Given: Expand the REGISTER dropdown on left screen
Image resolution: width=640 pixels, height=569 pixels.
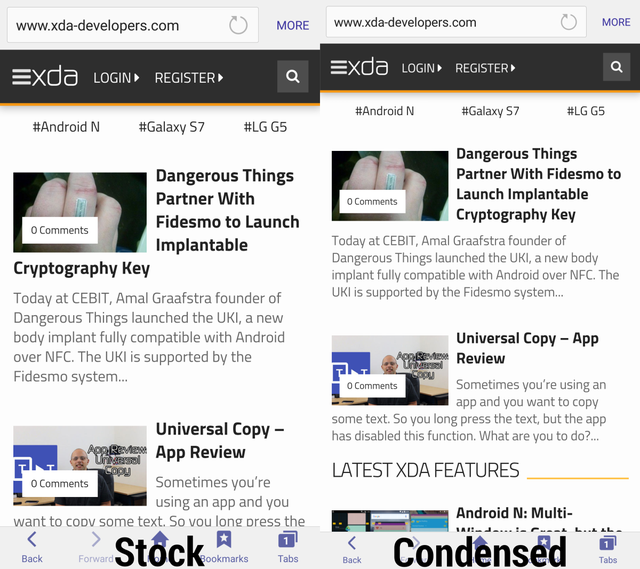Looking at the screenshot, I should pos(188,77).
